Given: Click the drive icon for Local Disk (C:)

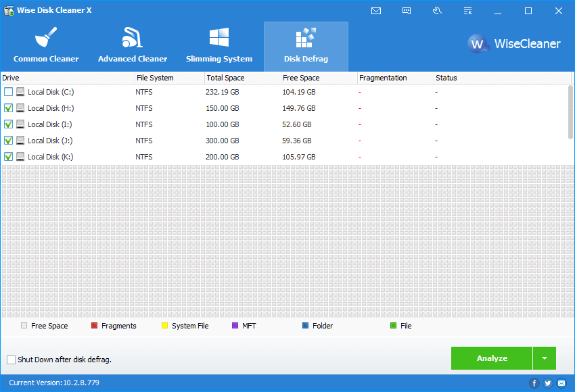Looking at the screenshot, I should [20, 92].
